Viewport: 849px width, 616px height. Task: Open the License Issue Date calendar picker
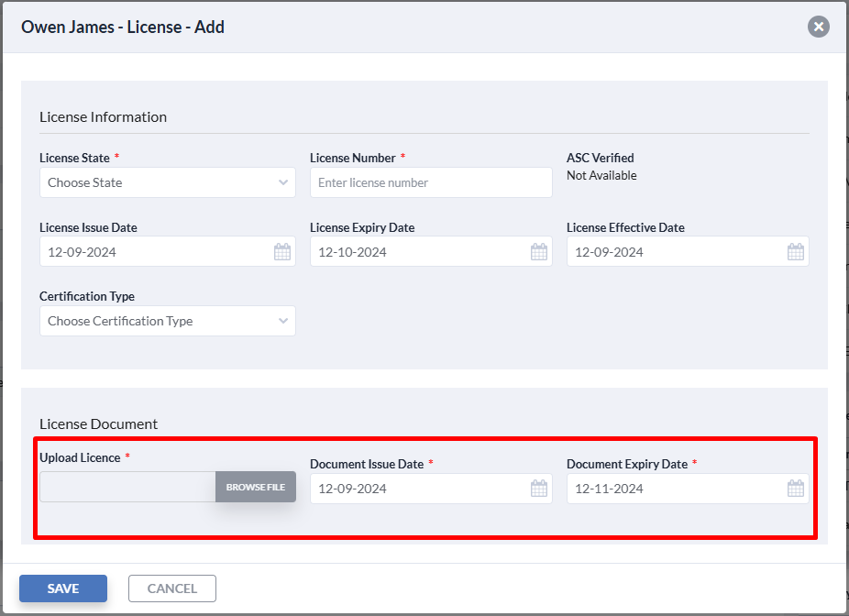point(282,252)
